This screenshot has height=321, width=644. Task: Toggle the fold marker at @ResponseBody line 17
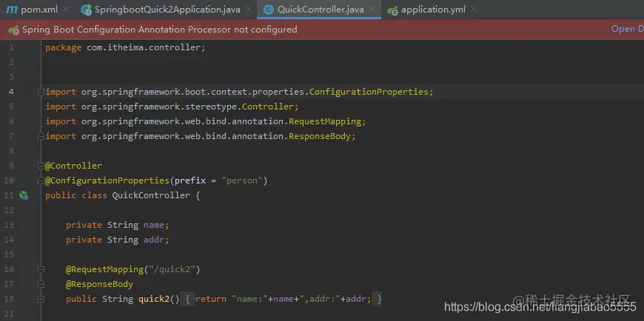[x=41, y=284]
